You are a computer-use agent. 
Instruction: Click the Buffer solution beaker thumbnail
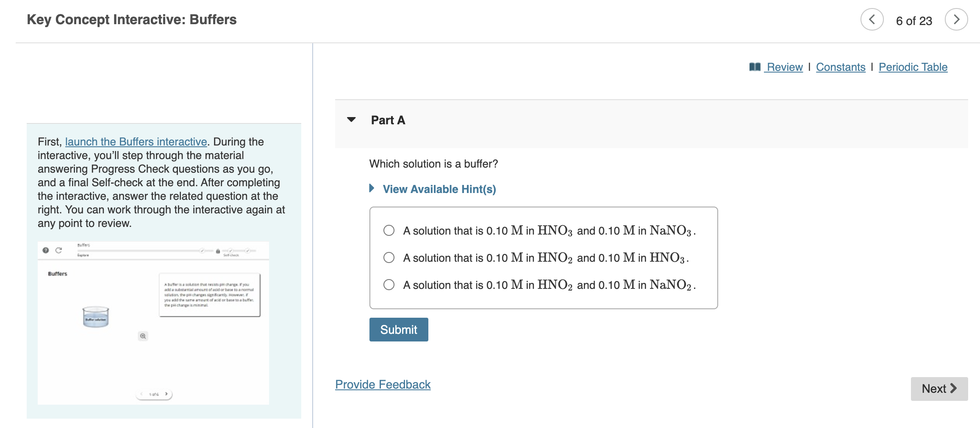coord(96,317)
